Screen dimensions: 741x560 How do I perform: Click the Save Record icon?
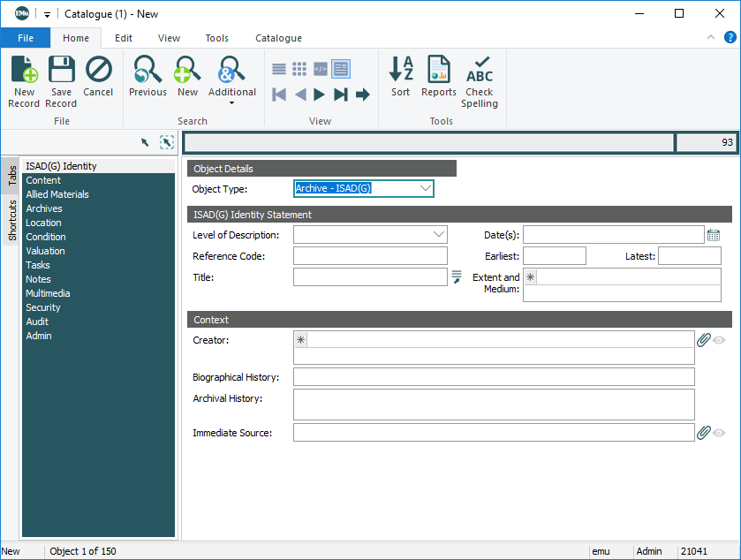tap(61, 71)
